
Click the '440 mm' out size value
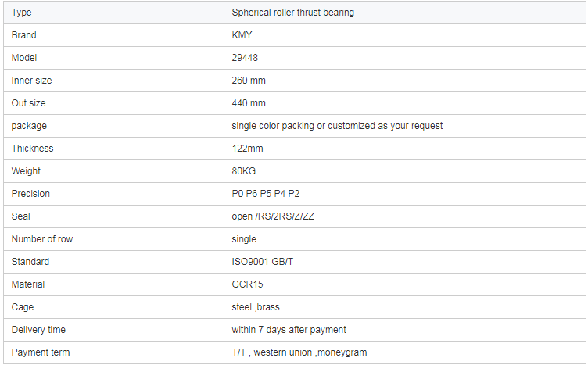(x=249, y=103)
